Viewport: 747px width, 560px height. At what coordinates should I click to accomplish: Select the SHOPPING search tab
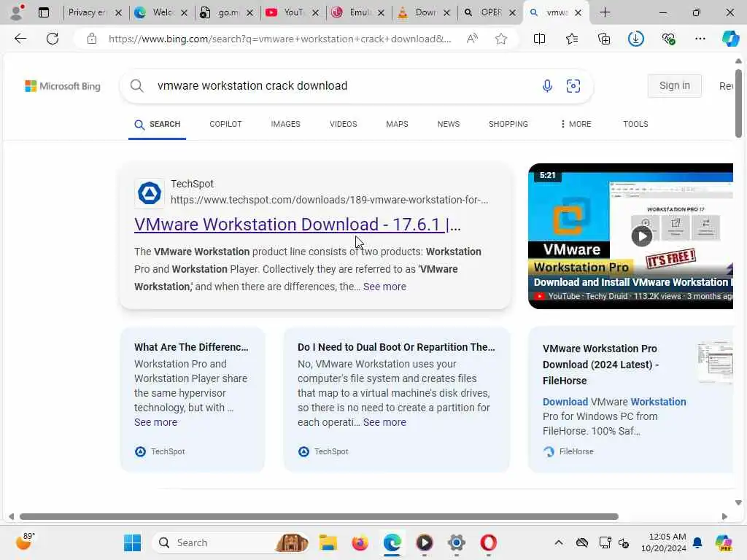pyautogui.click(x=508, y=124)
